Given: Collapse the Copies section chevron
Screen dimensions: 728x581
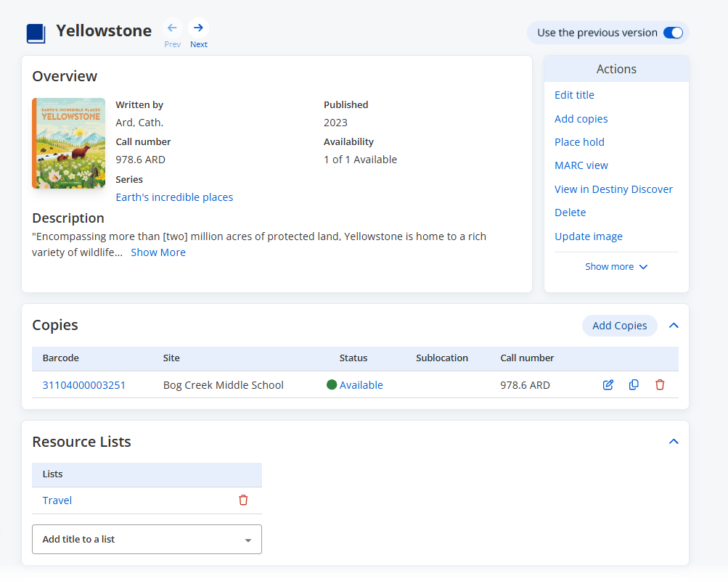Looking at the screenshot, I should coord(674,326).
